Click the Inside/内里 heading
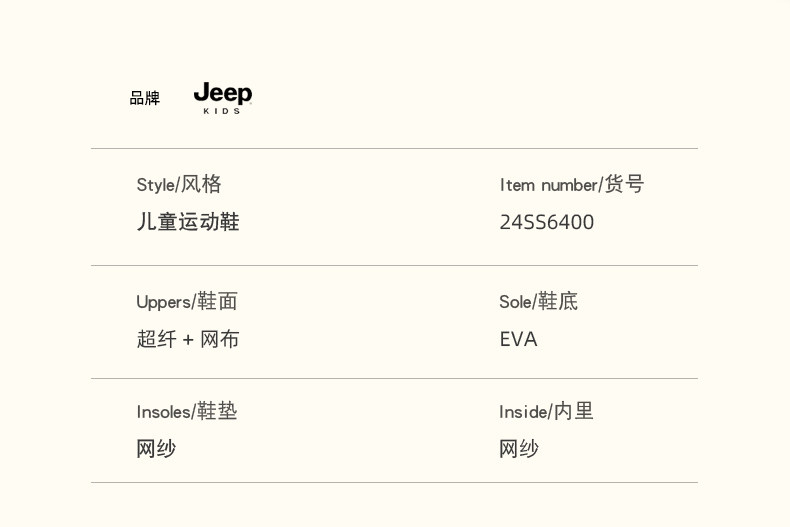 pos(546,411)
